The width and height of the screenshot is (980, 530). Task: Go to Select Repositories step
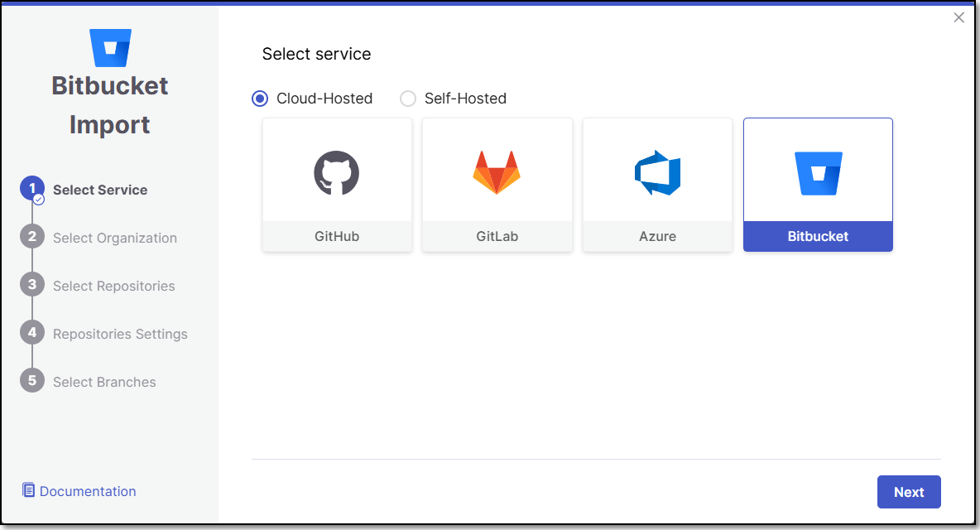(x=113, y=286)
